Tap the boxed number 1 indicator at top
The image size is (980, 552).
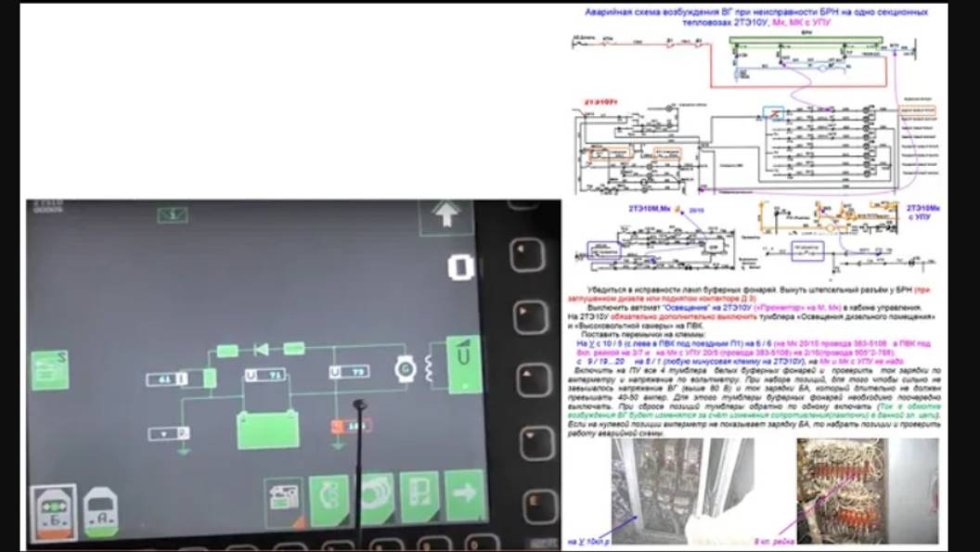173,215
